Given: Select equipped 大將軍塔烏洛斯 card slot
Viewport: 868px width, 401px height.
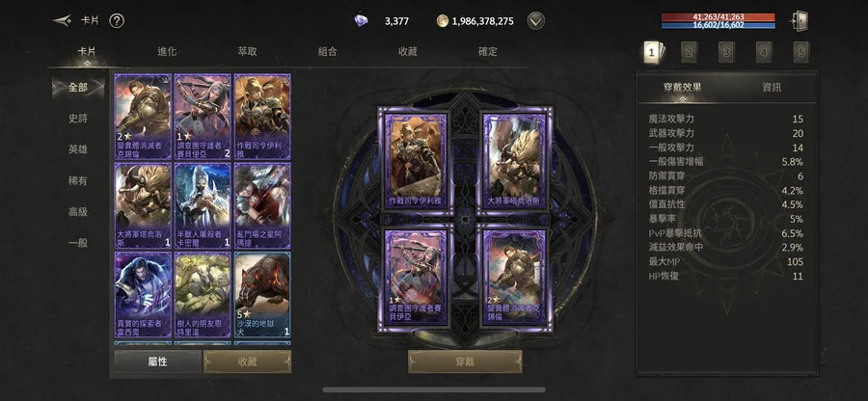Looking at the screenshot, I should [514, 161].
